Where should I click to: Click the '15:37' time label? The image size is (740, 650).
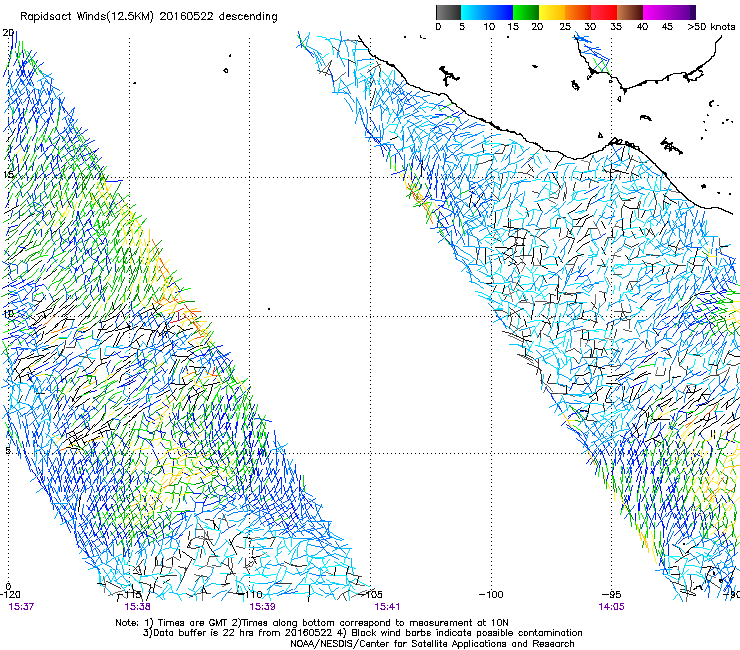21,607
